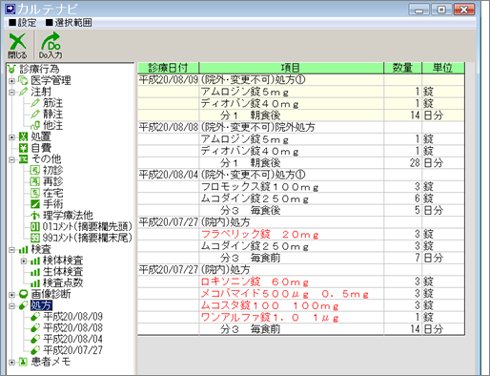This screenshot has width=490, height=376.
Task: Click the 患者メモ icon
Action: pos(23,362)
